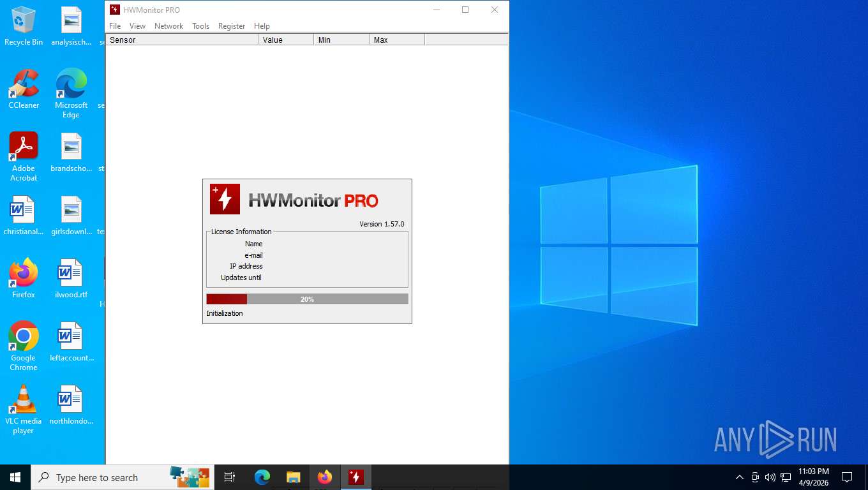Open the Tools menu
This screenshot has width=868, height=490.
click(200, 26)
